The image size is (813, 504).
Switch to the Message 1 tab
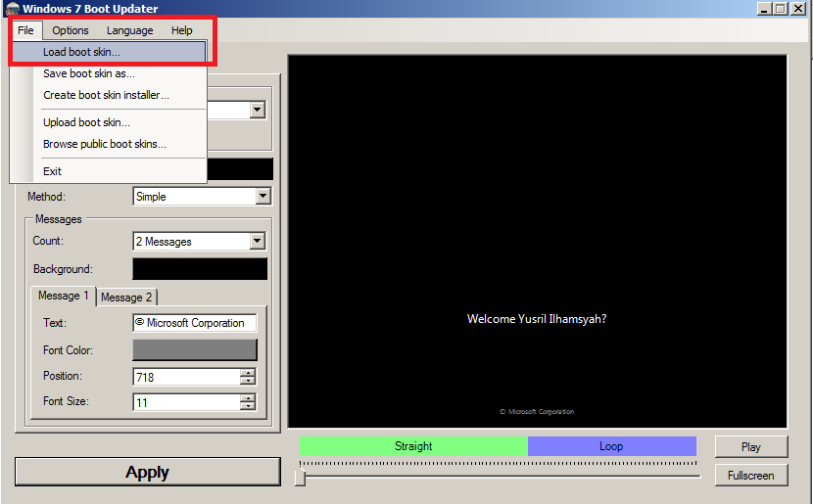64,296
